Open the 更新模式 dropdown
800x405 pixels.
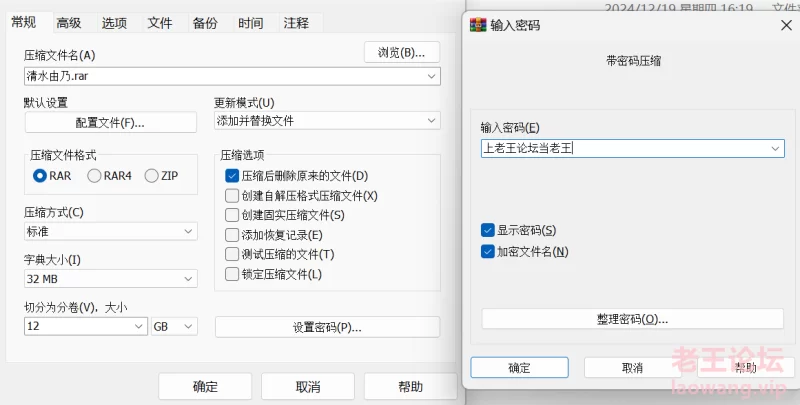[x=327, y=121]
